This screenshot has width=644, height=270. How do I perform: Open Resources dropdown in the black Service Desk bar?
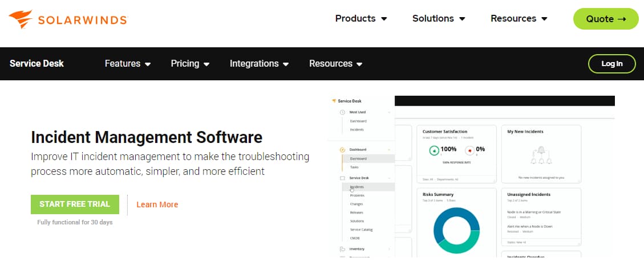click(335, 64)
